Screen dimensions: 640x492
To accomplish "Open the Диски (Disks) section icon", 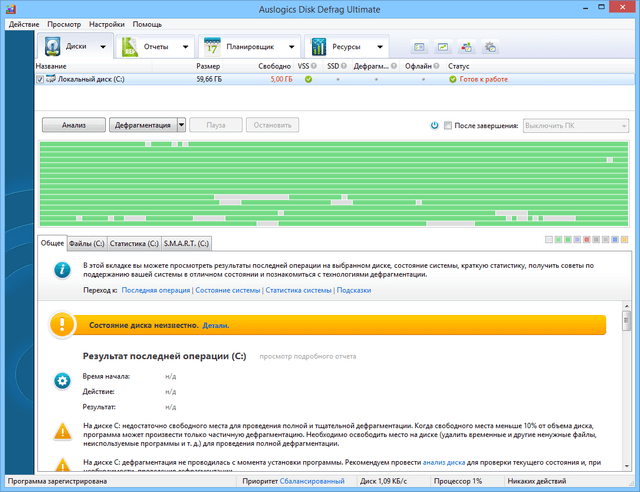I will pos(52,47).
